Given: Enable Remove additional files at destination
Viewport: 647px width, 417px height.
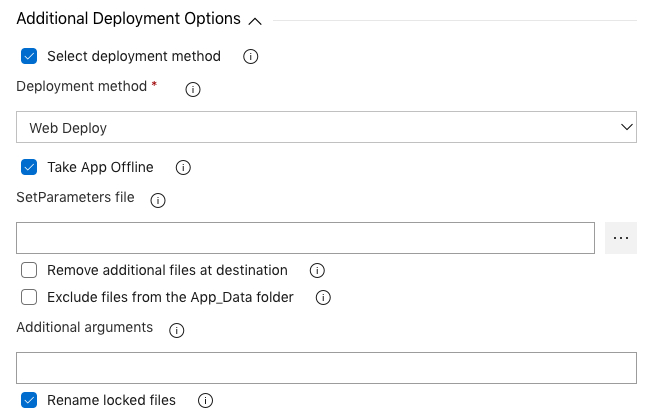Looking at the screenshot, I should point(29,270).
